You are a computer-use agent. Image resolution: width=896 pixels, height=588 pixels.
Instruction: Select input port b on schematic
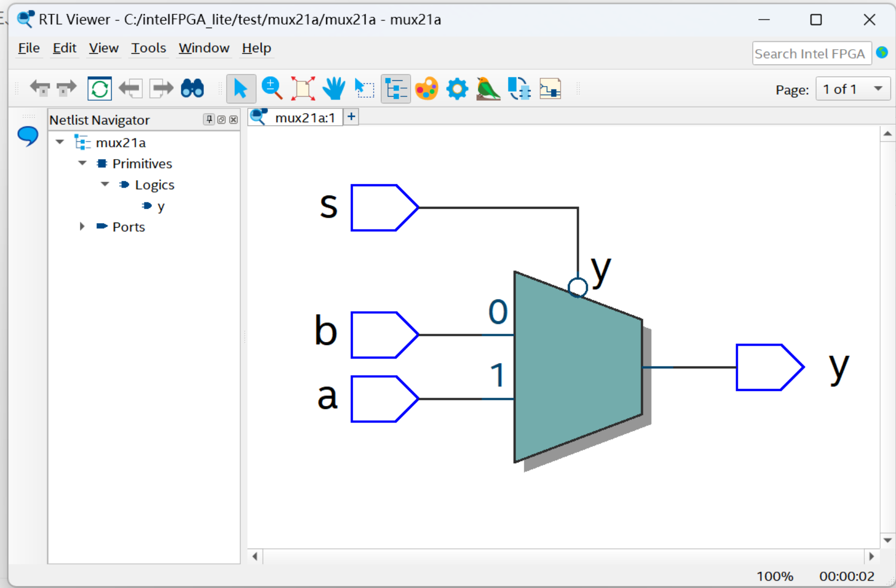point(385,335)
